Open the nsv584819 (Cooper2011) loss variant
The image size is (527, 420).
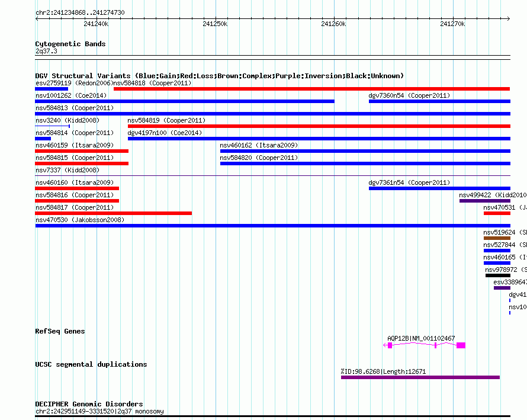click(319, 126)
